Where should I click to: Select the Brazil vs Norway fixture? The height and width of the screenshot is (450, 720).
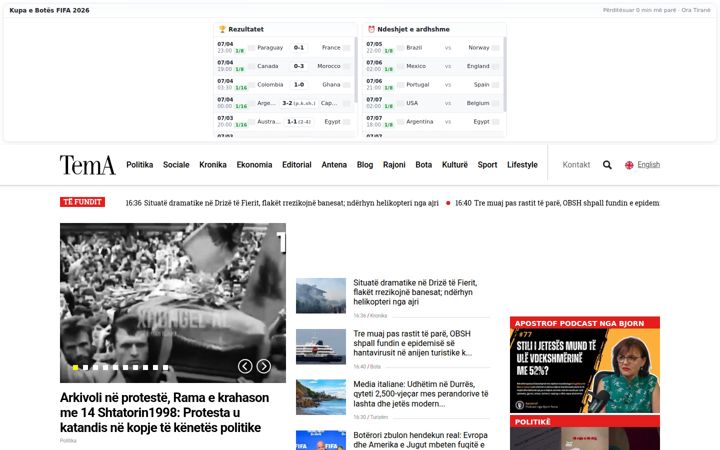433,48
